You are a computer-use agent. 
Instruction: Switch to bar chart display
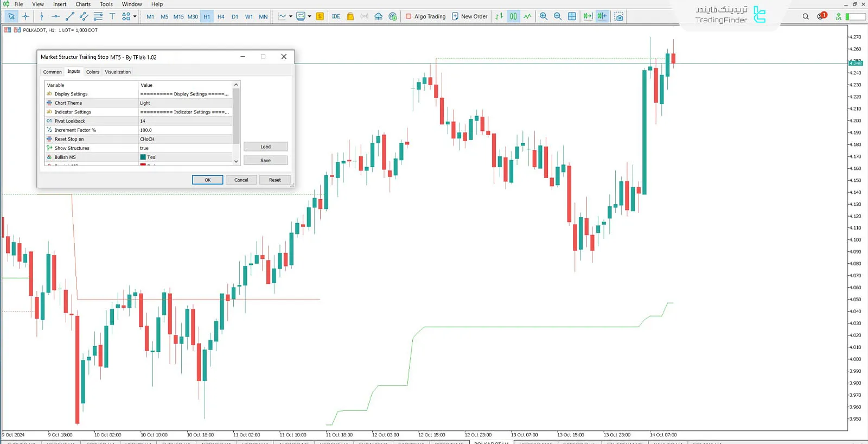coord(499,16)
